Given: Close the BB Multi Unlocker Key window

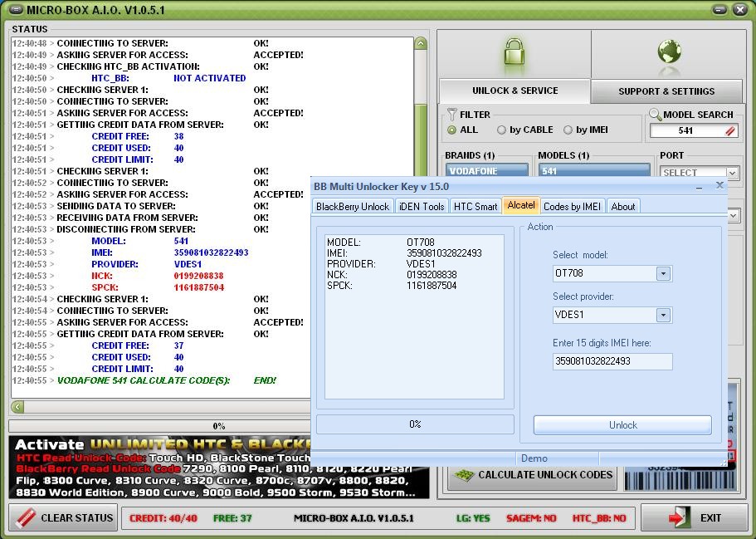Looking at the screenshot, I should tap(719, 185).
